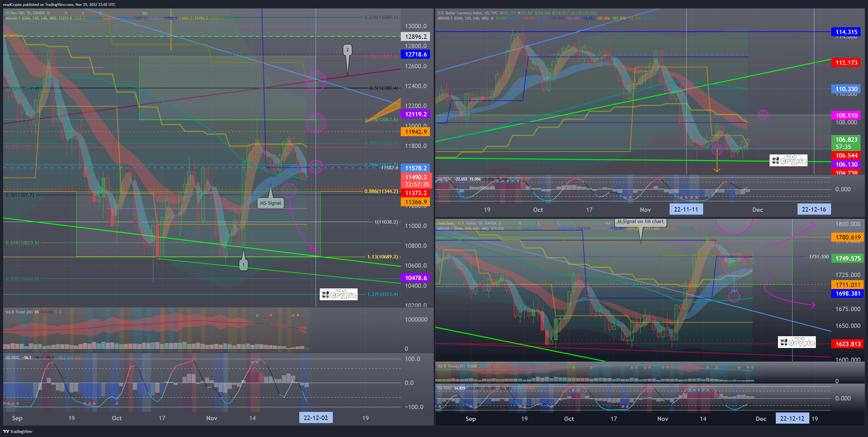Click the purple 10478.6 price label
Image resolution: width=868 pixels, height=437 pixels.
(x=415, y=278)
